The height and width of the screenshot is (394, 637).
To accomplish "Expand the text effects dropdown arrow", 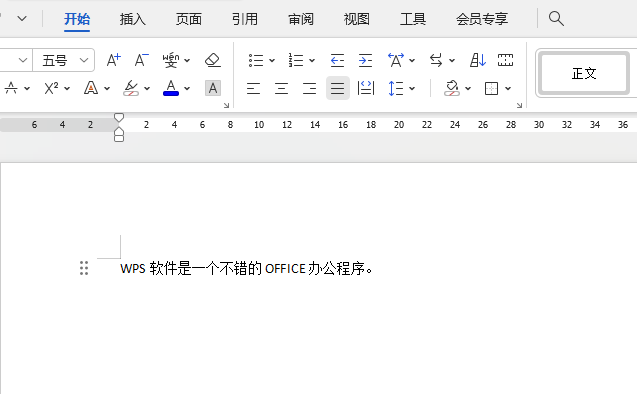I will point(107,88).
